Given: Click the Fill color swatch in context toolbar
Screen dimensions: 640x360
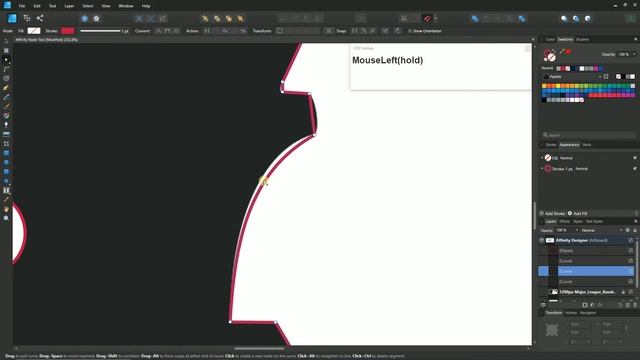Looking at the screenshot, I should pos(34,31).
